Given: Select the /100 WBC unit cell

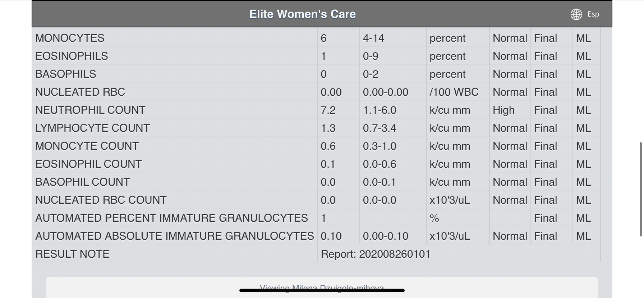Looking at the screenshot, I should coord(454,92).
